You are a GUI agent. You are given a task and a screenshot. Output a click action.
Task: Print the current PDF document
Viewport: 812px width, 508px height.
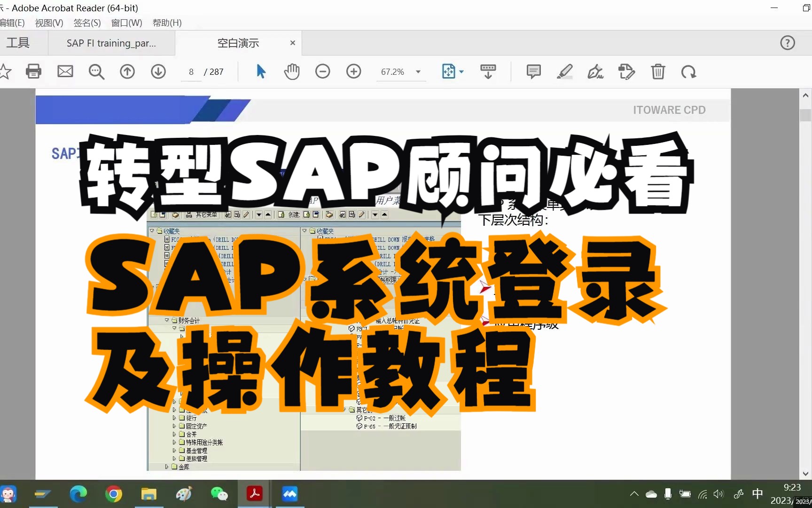point(33,71)
